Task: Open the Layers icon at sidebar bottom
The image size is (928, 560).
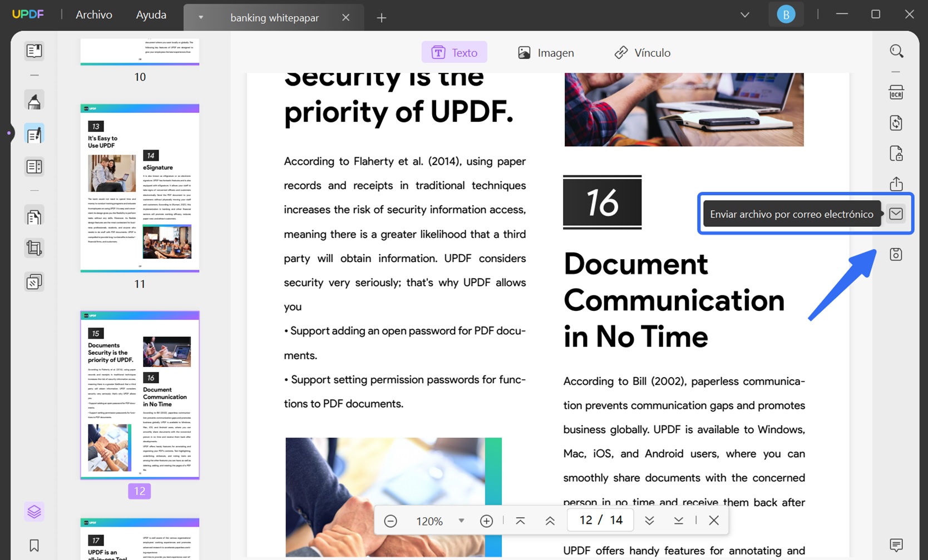Action: [34, 512]
